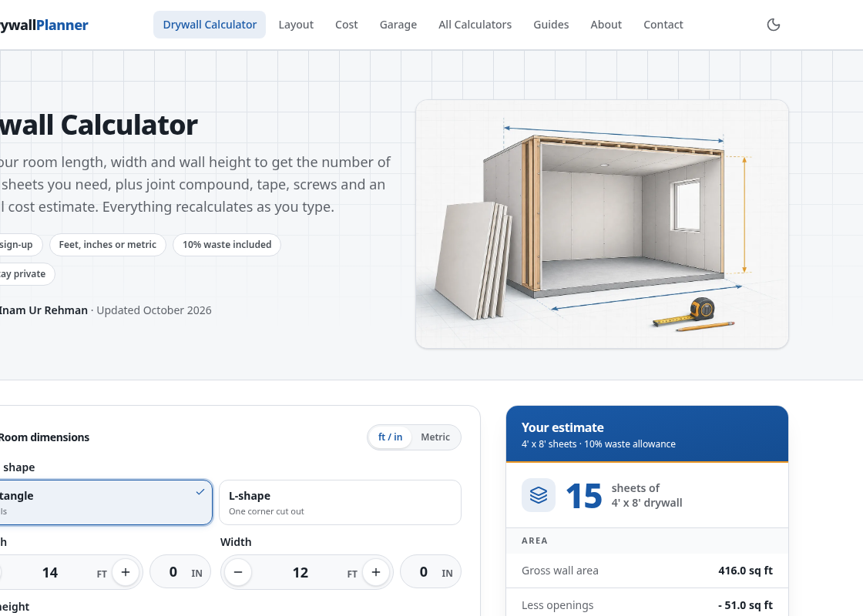This screenshot has height=616, width=863.
Task: Click the drywall room illustration
Action: [x=602, y=224]
